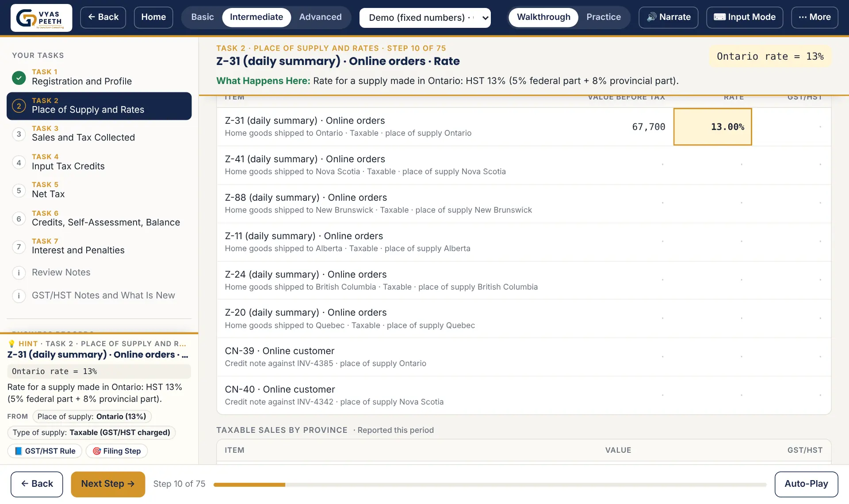Click the step progress bar

point(490,485)
